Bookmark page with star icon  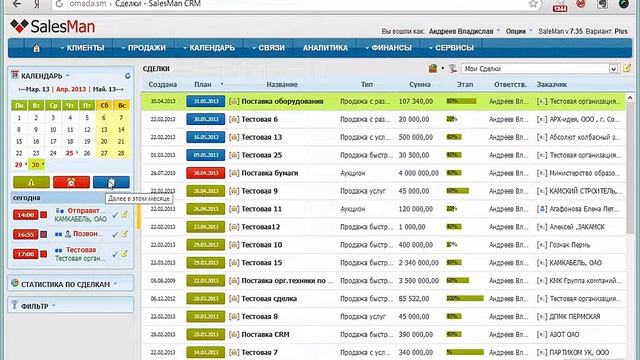pos(533,4)
